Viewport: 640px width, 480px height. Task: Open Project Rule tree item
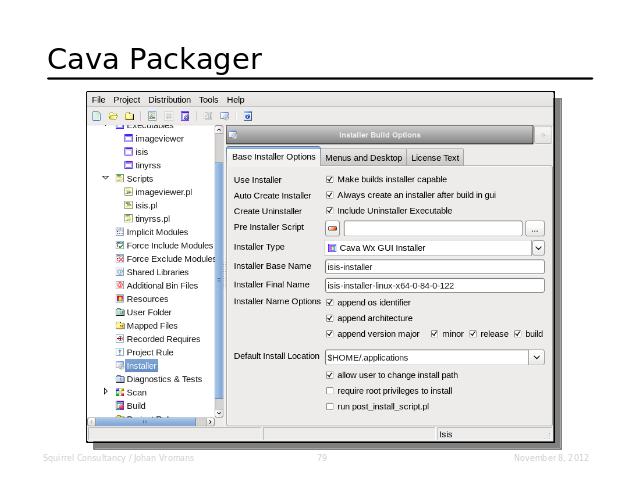150,352
